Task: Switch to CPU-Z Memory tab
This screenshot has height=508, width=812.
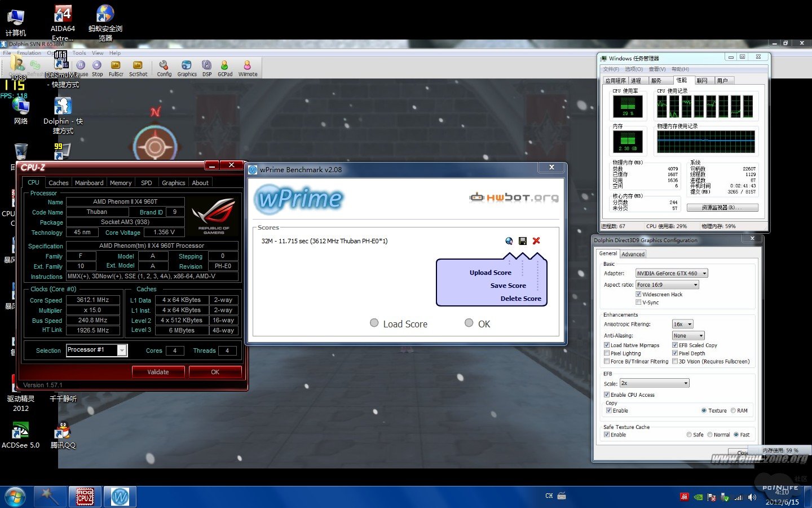Action: [121, 183]
